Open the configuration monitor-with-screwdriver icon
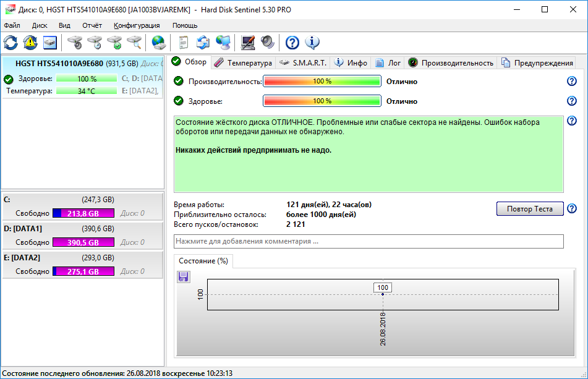Viewport: 588px width, 379px height. click(247, 43)
